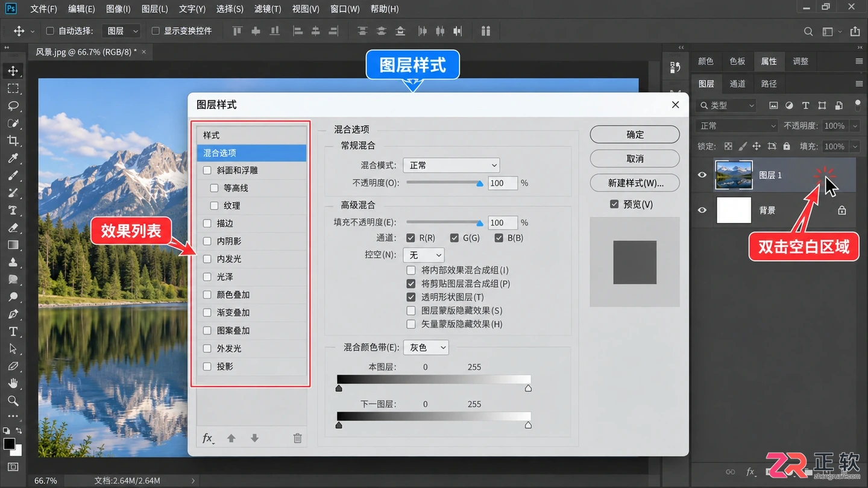Enable the 斜面和浮雕 checkbox
The image size is (868, 488).
[x=207, y=170]
